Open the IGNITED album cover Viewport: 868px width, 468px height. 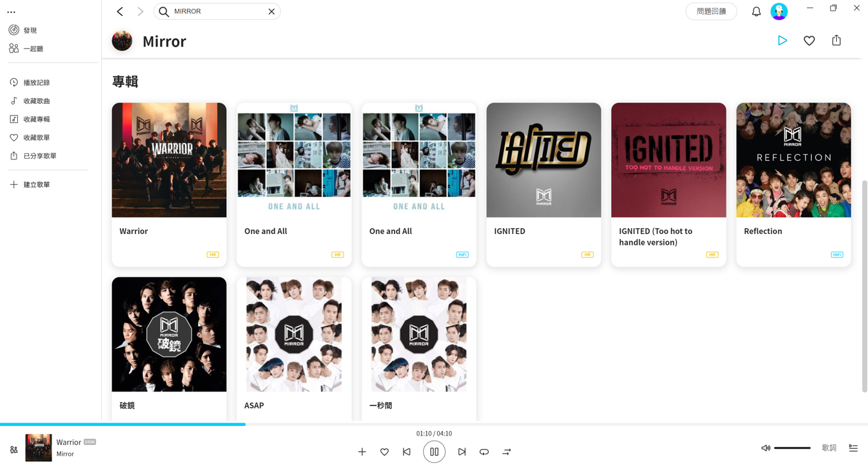pos(544,160)
